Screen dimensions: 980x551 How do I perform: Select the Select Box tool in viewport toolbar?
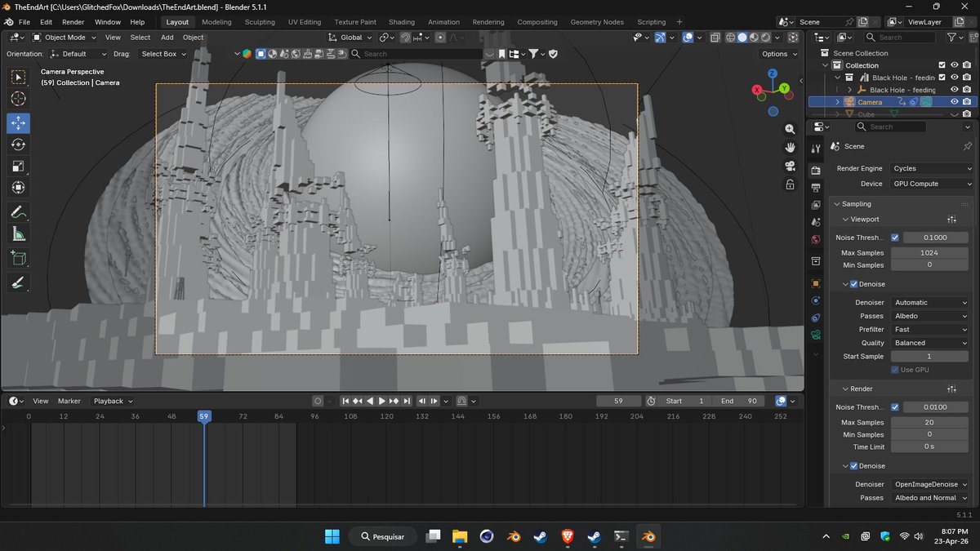(x=18, y=77)
